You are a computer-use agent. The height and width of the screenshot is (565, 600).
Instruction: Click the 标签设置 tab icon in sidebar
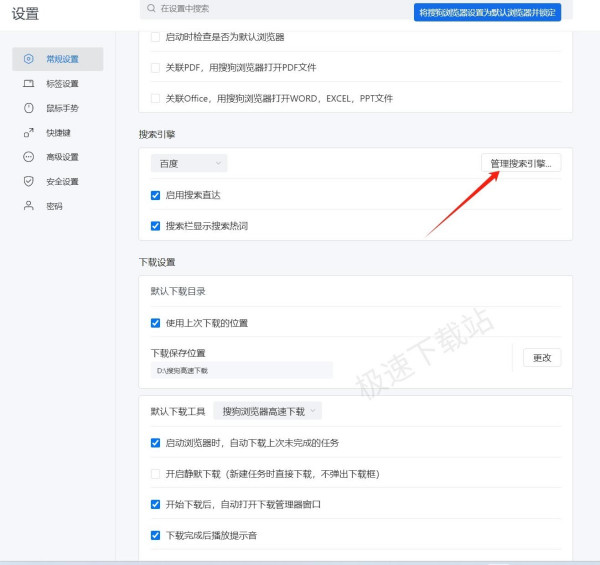pyautogui.click(x=29, y=83)
